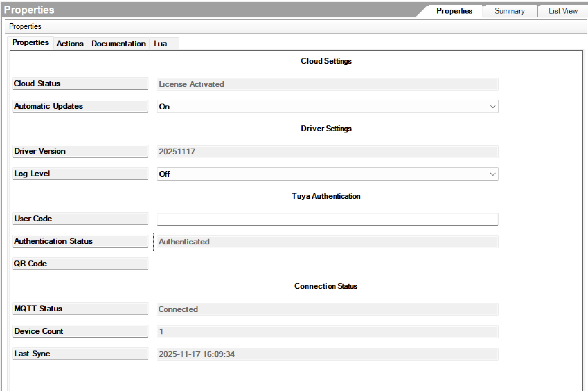Click the Device Count value field
Screen dimensions: 588x391
point(327,332)
